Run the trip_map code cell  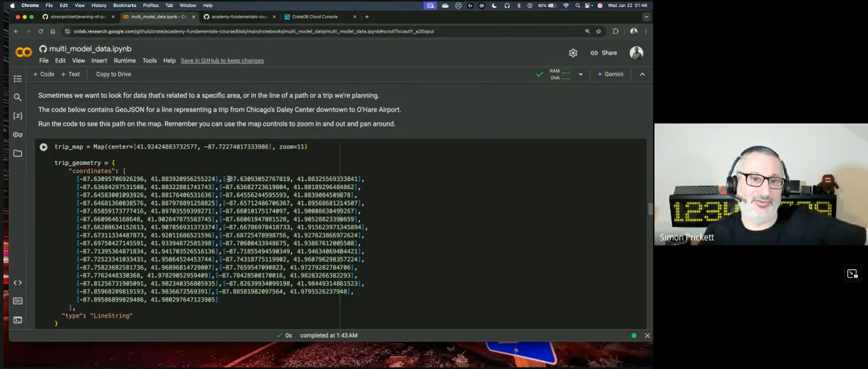[43, 147]
